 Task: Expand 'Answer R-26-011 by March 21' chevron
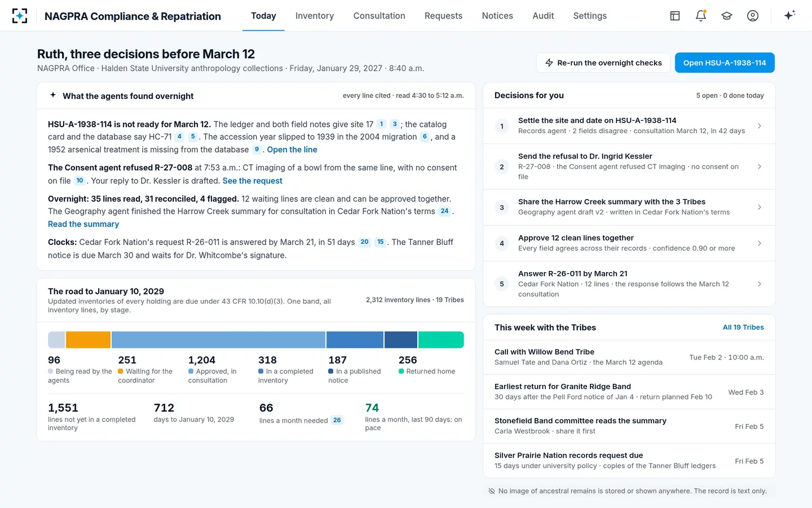[760, 284]
